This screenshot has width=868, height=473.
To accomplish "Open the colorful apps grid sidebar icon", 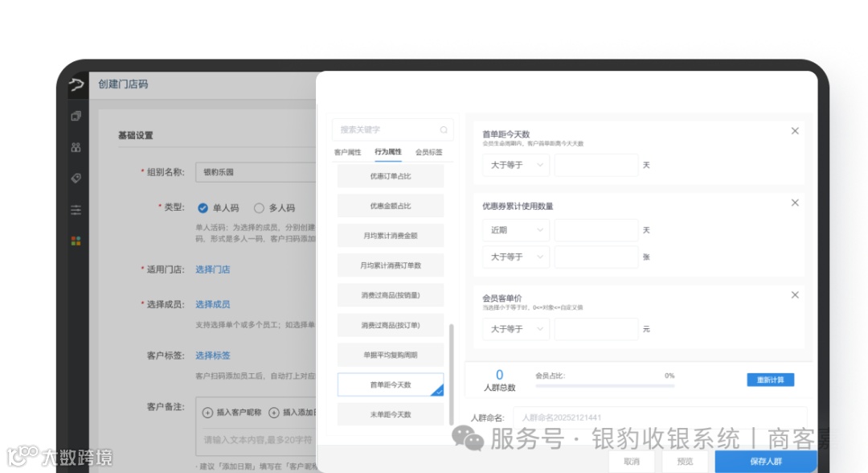I will pyautogui.click(x=76, y=241).
